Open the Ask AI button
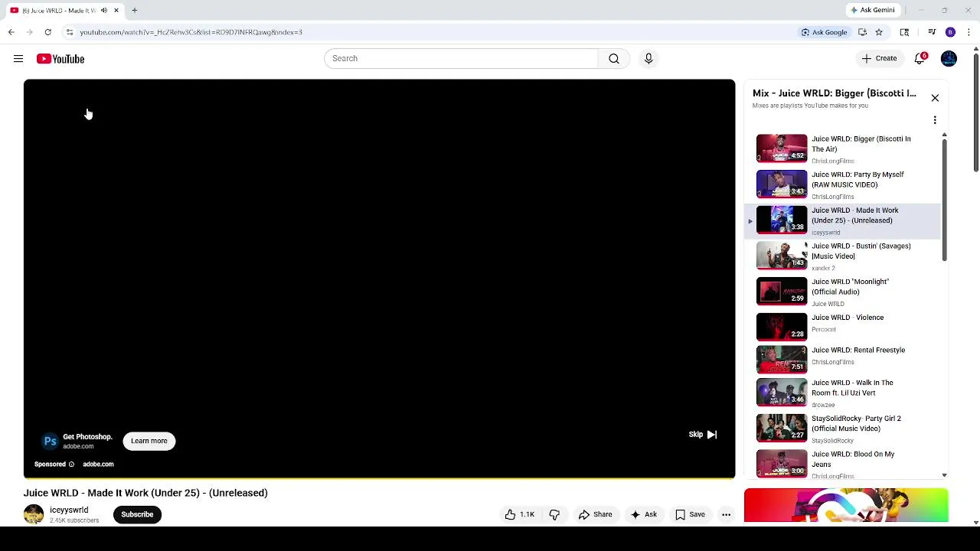 [643, 514]
